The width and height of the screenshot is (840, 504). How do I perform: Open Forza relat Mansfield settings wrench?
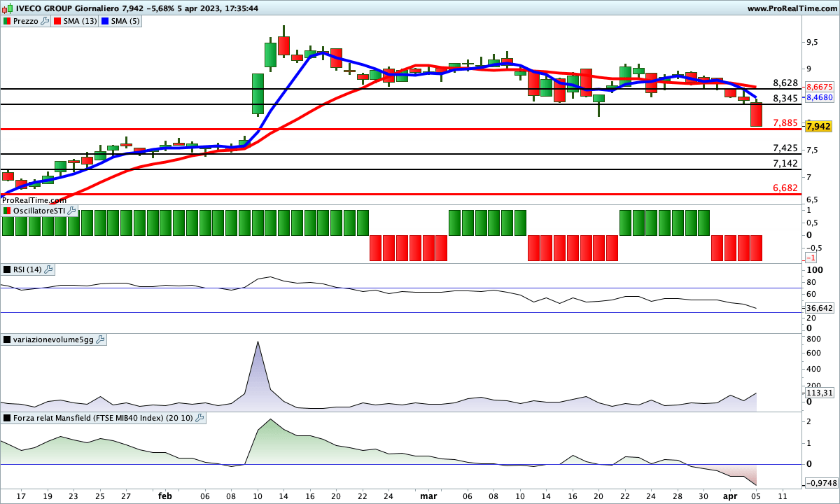199,418
